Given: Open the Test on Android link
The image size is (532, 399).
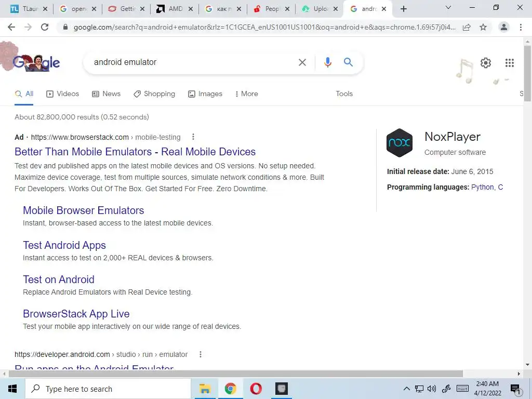Looking at the screenshot, I should tap(59, 280).
